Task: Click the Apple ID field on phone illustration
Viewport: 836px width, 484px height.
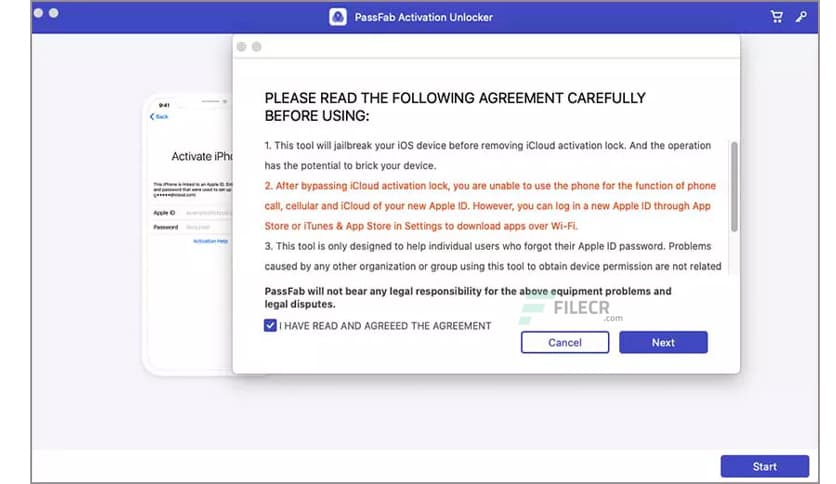Action: click(x=192, y=213)
